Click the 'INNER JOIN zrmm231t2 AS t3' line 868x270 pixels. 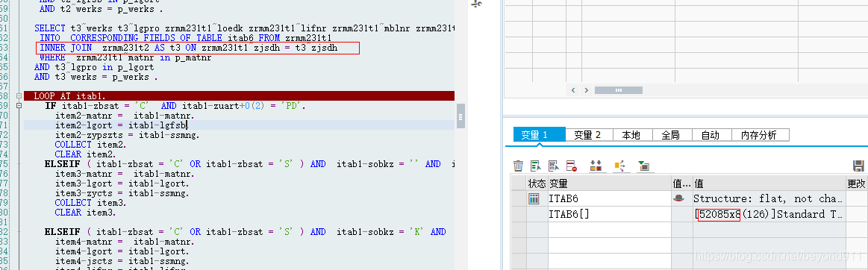[x=188, y=48]
